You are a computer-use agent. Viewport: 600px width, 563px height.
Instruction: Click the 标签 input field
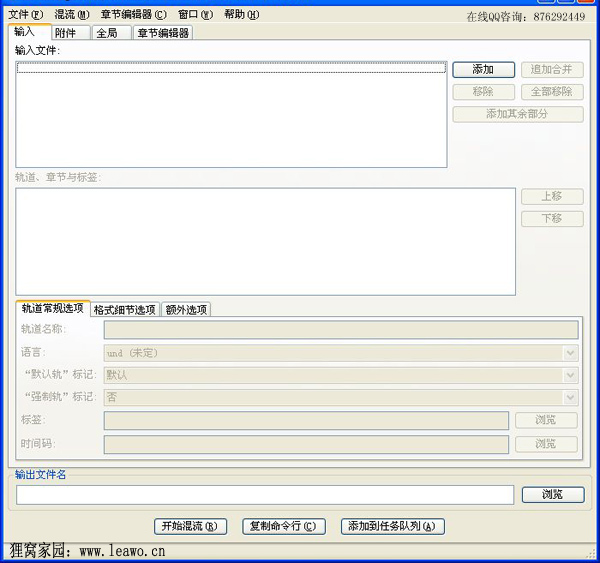[x=306, y=420]
